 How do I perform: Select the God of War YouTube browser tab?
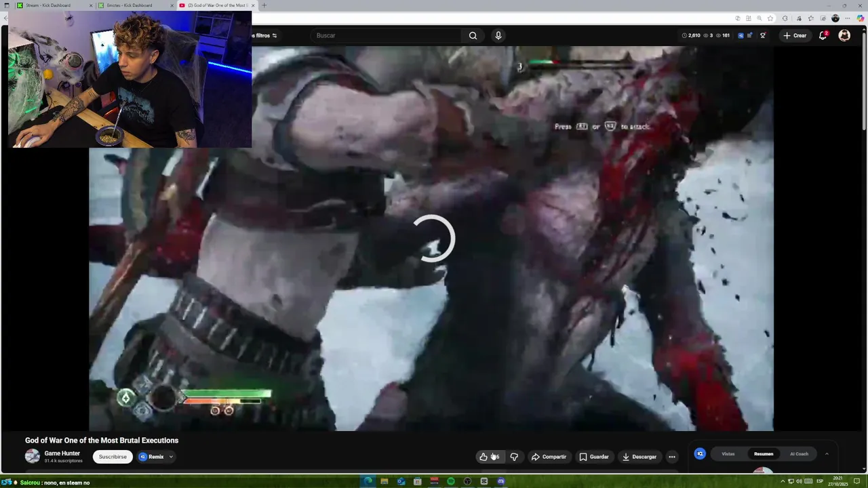217,5
